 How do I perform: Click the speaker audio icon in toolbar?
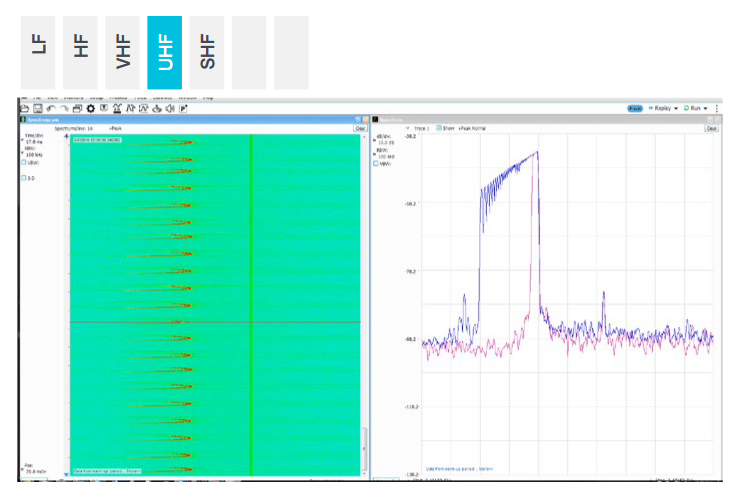[170, 108]
